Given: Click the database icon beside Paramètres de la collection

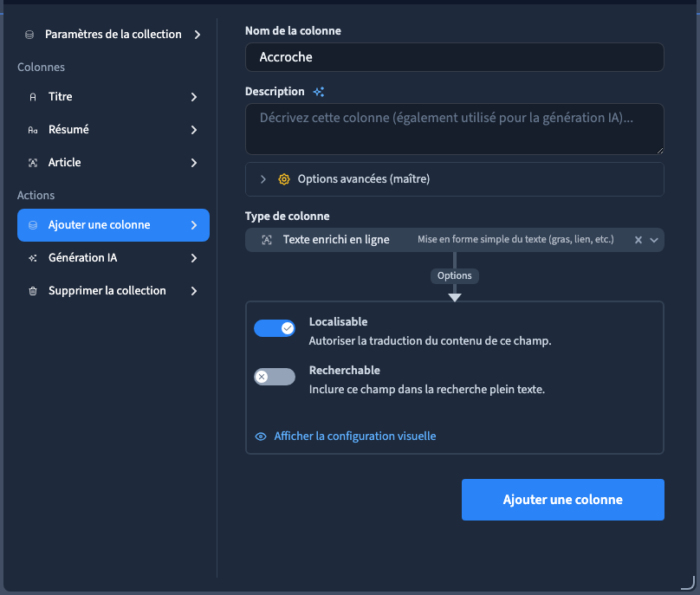Looking at the screenshot, I should [29, 35].
